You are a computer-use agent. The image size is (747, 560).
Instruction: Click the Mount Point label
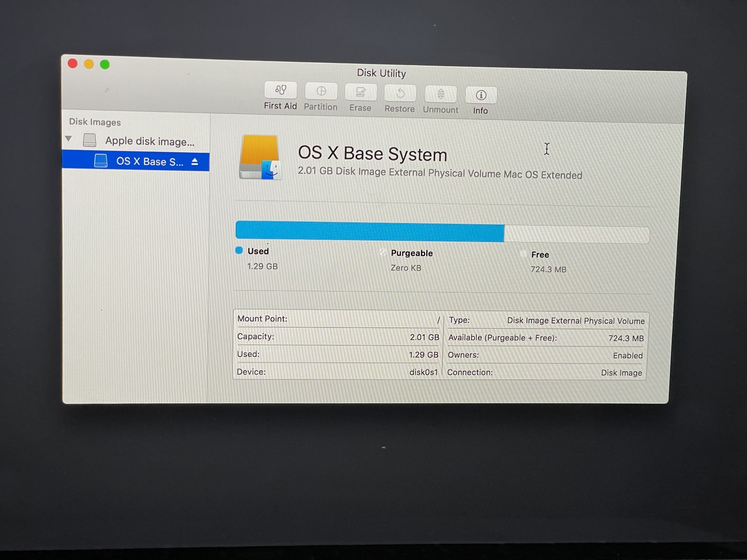(262, 319)
